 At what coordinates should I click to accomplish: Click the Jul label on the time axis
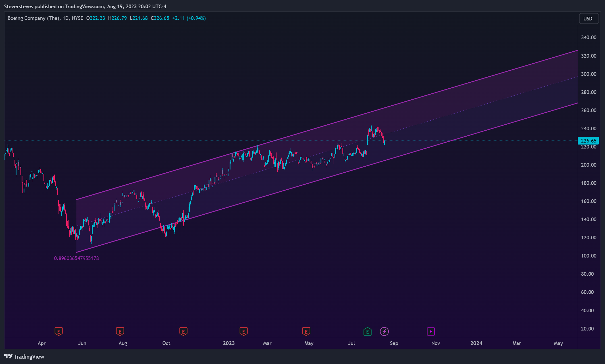[x=352, y=343]
